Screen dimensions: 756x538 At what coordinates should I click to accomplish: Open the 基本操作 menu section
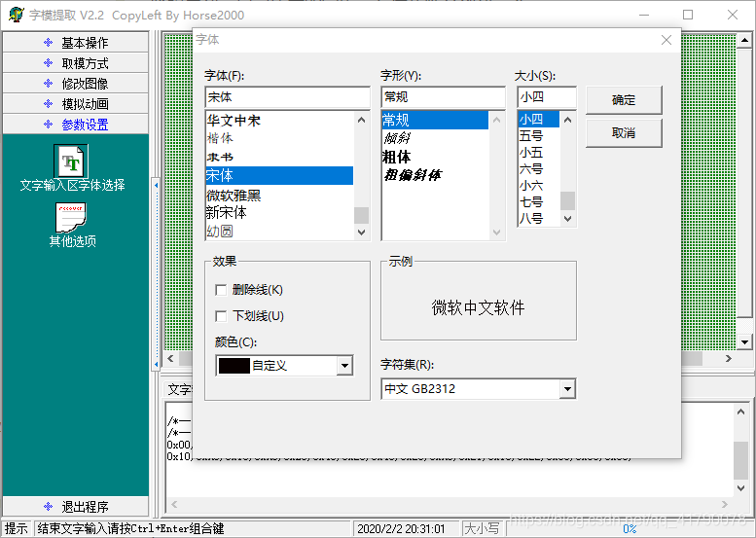pos(76,43)
